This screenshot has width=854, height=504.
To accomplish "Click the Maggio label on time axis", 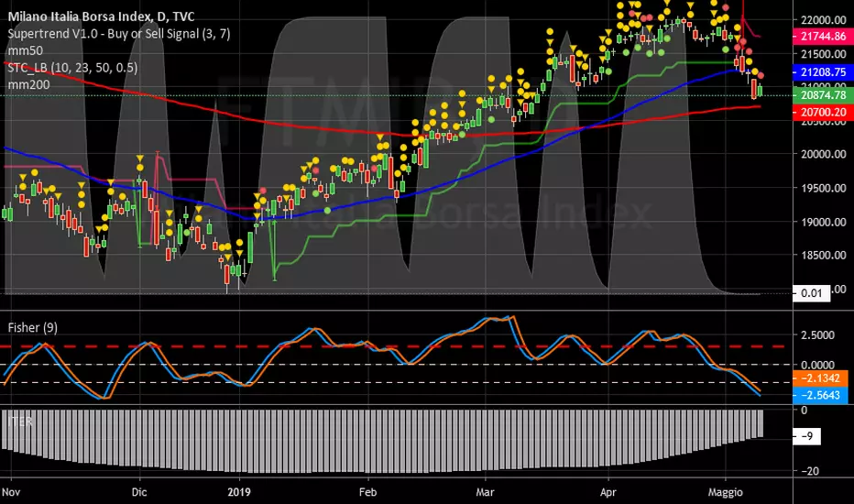I will coord(726,493).
